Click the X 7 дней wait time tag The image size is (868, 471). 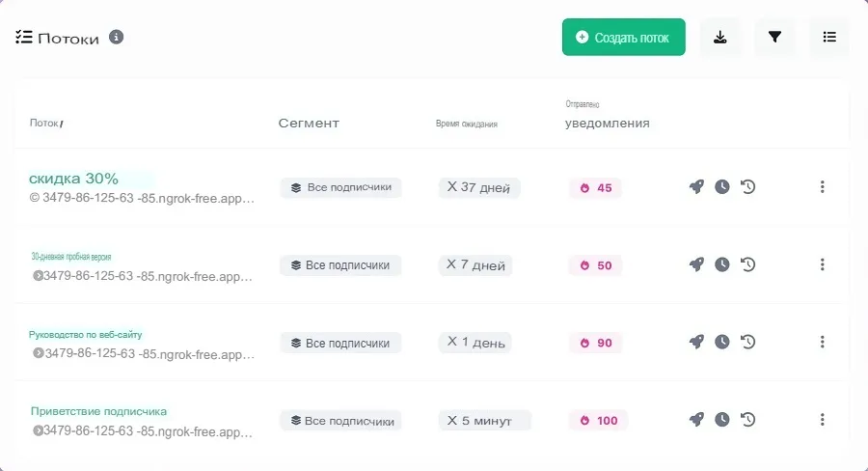point(475,264)
